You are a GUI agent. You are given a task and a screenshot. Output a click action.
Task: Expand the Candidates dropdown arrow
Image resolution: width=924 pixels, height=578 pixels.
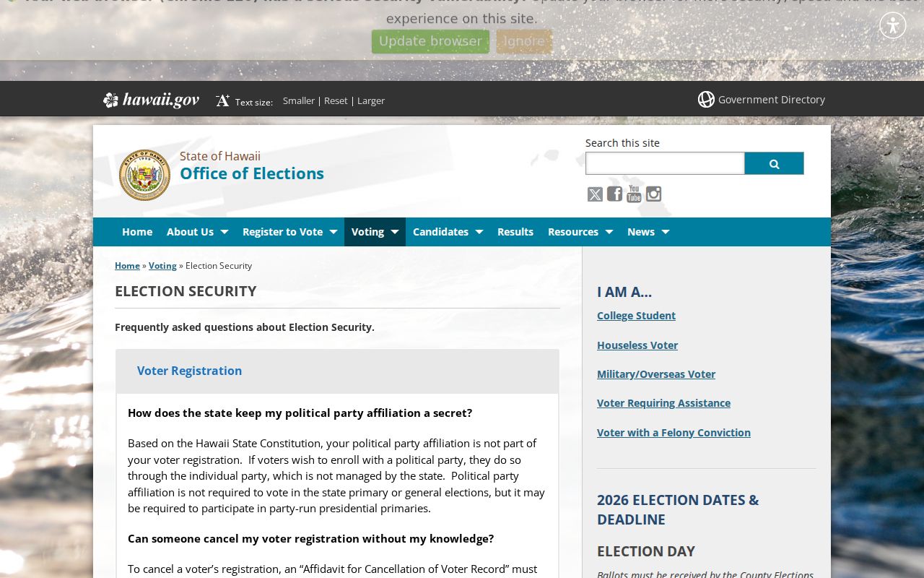(x=479, y=232)
